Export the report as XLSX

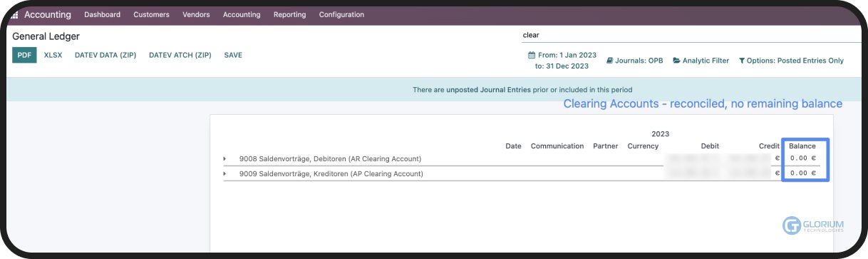53,55
